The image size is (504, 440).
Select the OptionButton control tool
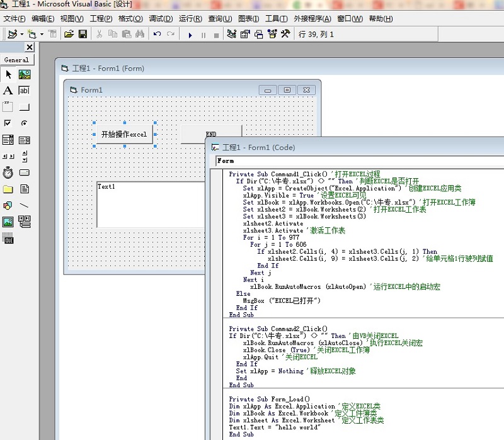click(25, 123)
